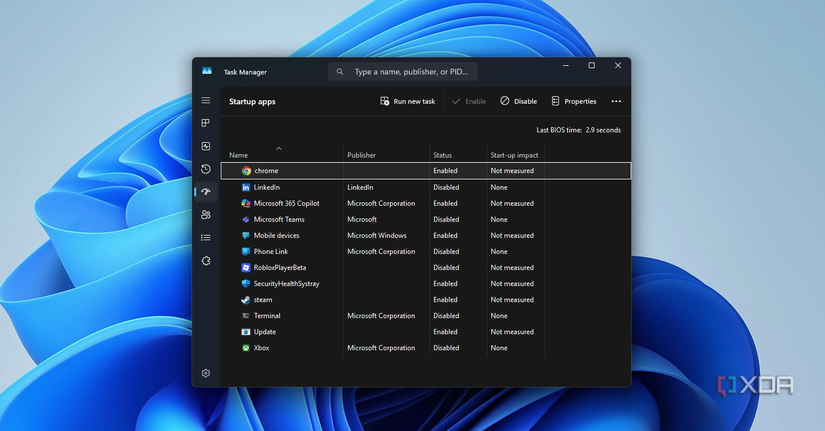The height and width of the screenshot is (431, 825).
Task: Click Disabled status of Xbox row
Action: (446, 348)
